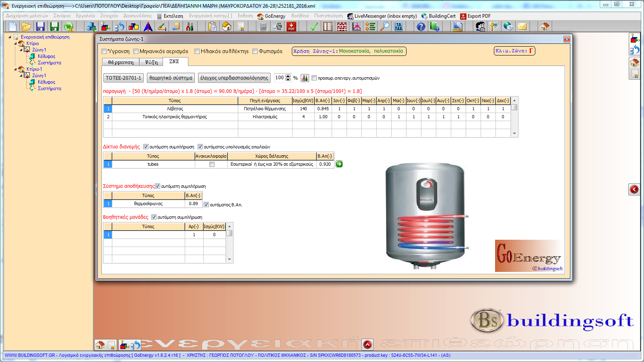Collapse the Κτίριο-1 tree node
The width and height of the screenshot is (644, 362).
click(x=16, y=69)
